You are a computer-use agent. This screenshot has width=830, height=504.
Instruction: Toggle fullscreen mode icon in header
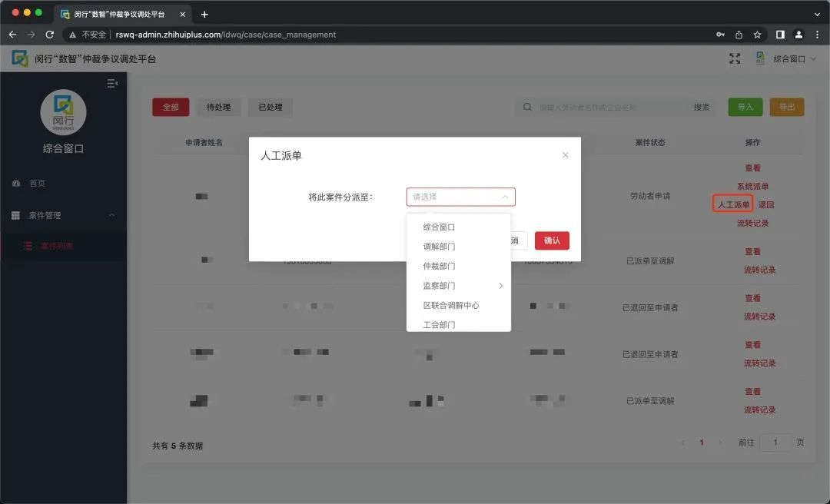pos(735,58)
